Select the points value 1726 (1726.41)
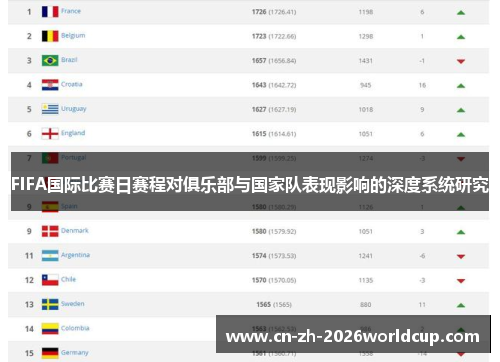This screenshot has height=362, width=500. coord(274,12)
